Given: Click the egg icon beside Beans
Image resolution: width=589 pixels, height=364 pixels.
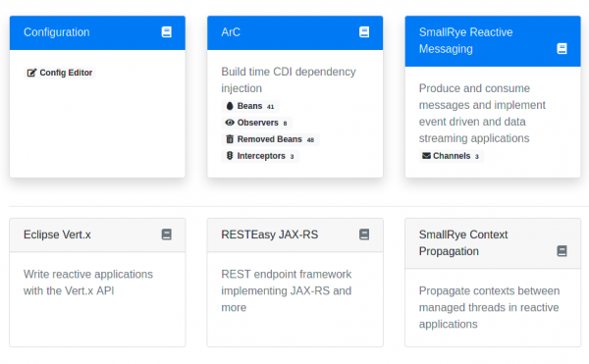Looking at the screenshot, I should pos(230,106).
